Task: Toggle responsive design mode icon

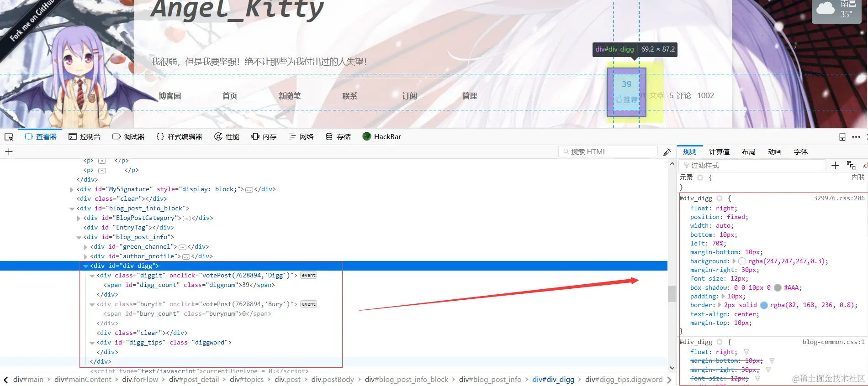Action: 842,137
